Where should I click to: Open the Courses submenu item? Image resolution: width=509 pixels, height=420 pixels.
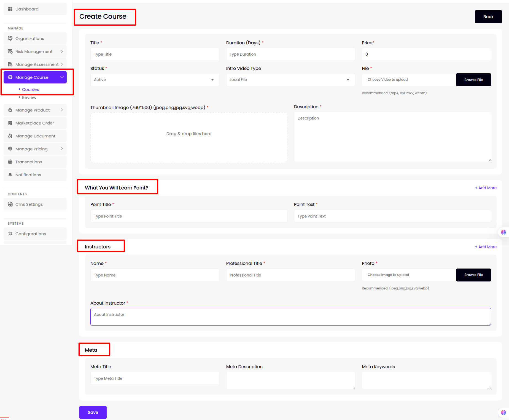pyautogui.click(x=30, y=90)
